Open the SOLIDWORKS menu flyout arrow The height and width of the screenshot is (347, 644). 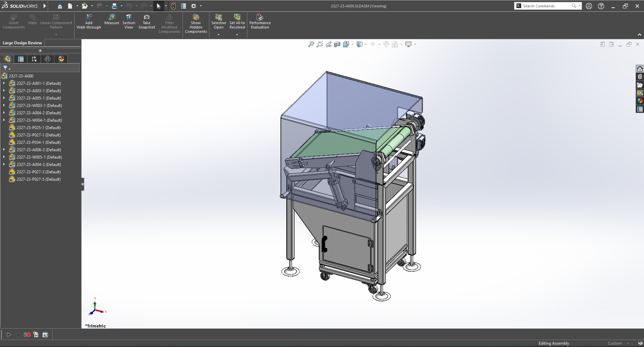pyautogui.click(x=45, y=6)
